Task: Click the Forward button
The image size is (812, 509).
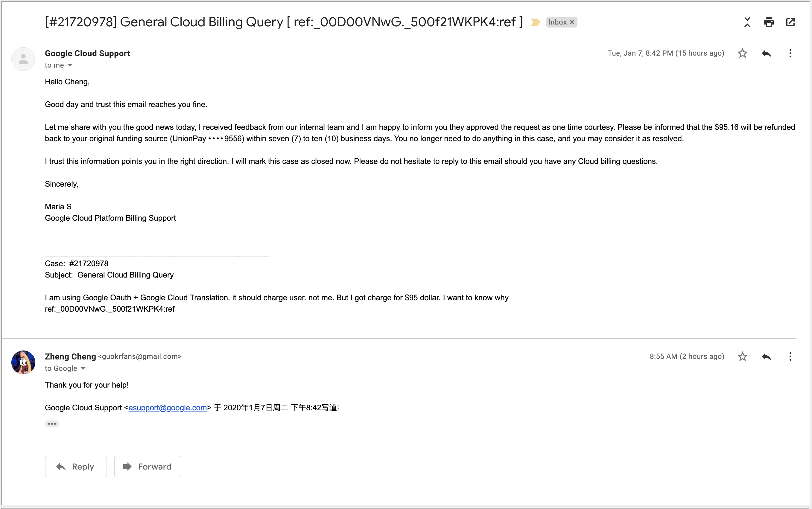Action: 148,467
